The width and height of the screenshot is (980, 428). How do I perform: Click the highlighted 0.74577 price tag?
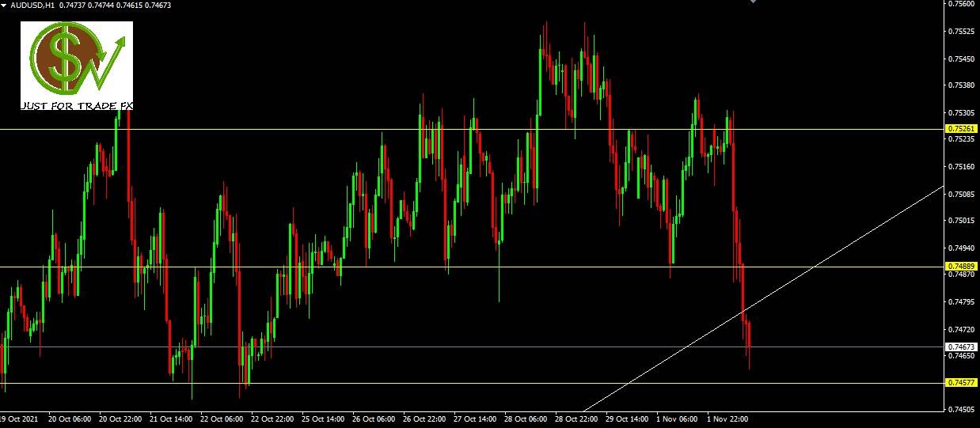[x=962, y=383]
